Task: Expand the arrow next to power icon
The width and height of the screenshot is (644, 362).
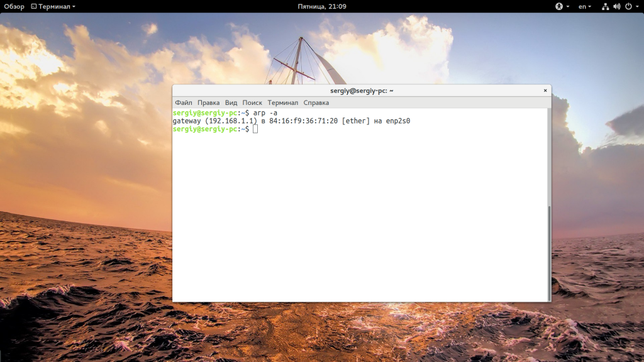Action: [x=637, y=6]
